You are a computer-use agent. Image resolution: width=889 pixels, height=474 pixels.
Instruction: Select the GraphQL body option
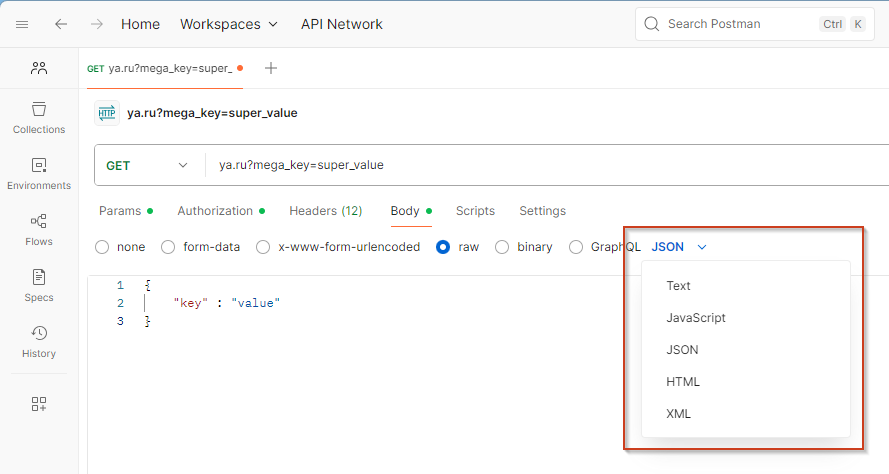(x=575, y=247)
